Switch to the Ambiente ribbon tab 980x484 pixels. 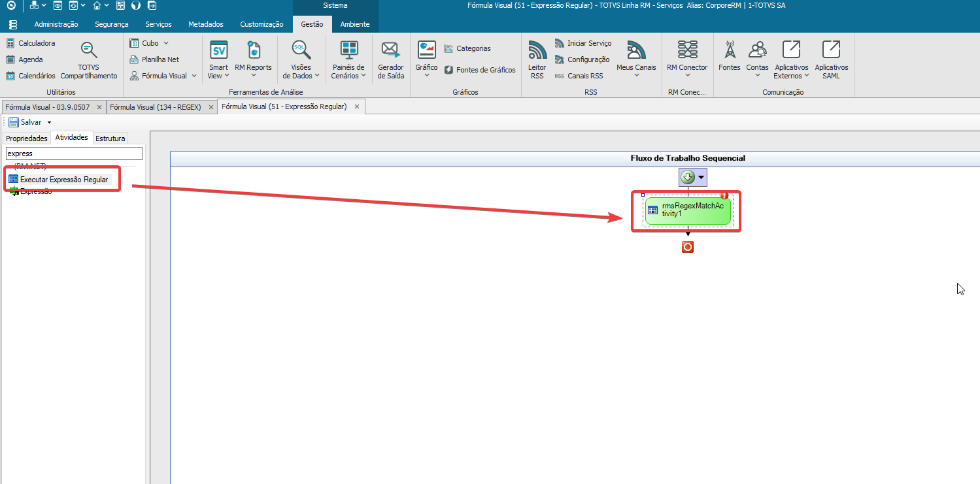pyautogui.click(x=355, y=24)
